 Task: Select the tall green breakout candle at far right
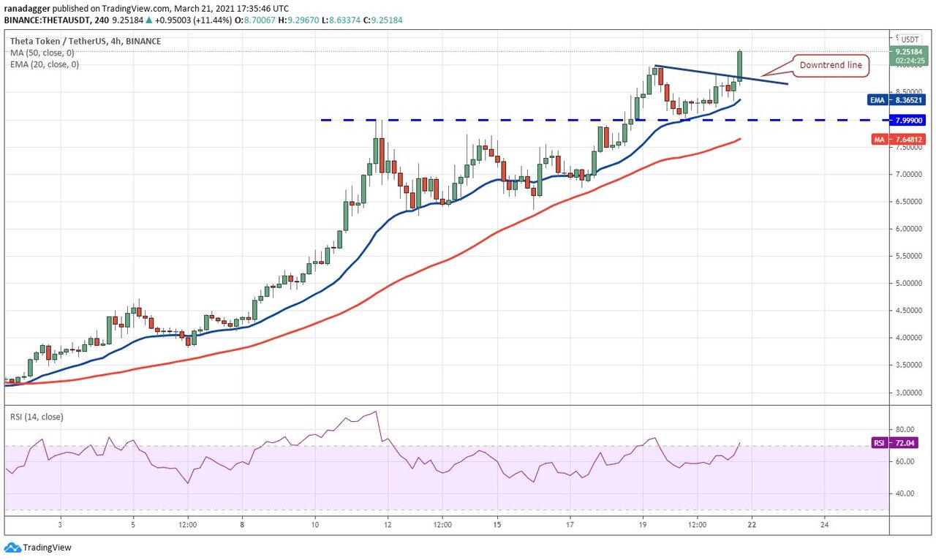[x=740, y=66]
